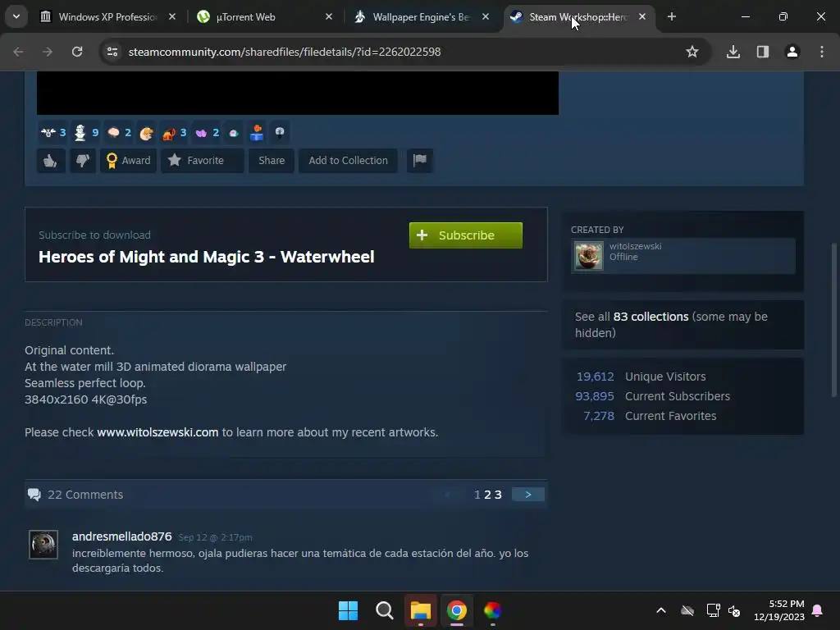The width and height of the screenshot is (840, 630).
Task: Click the black video preview area
Action: (x=297, y=93)
